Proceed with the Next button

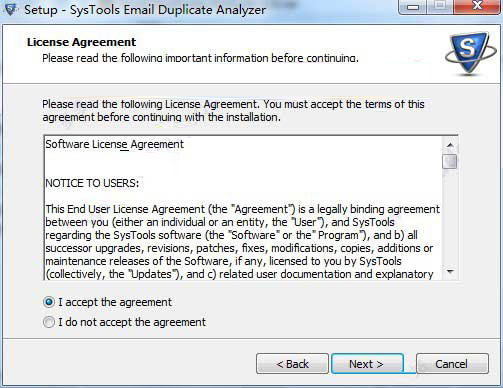367,364
